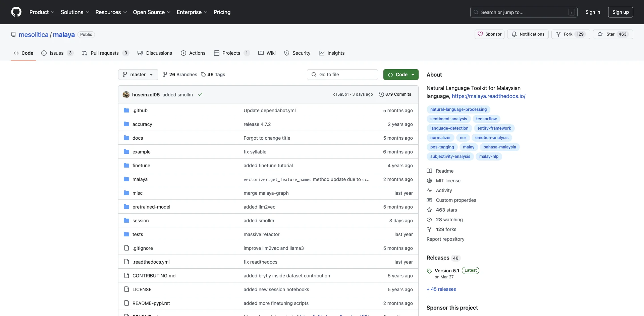Open the c15a5b1 commit hash
Screen dimensions: 644x316
[x=341, y=94]
